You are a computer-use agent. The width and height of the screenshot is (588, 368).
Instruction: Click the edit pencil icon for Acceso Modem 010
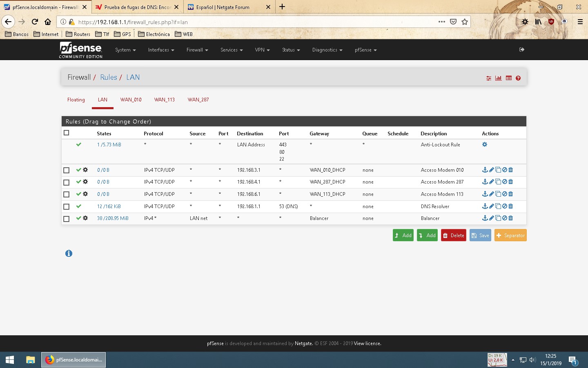[x=492, y=170]
